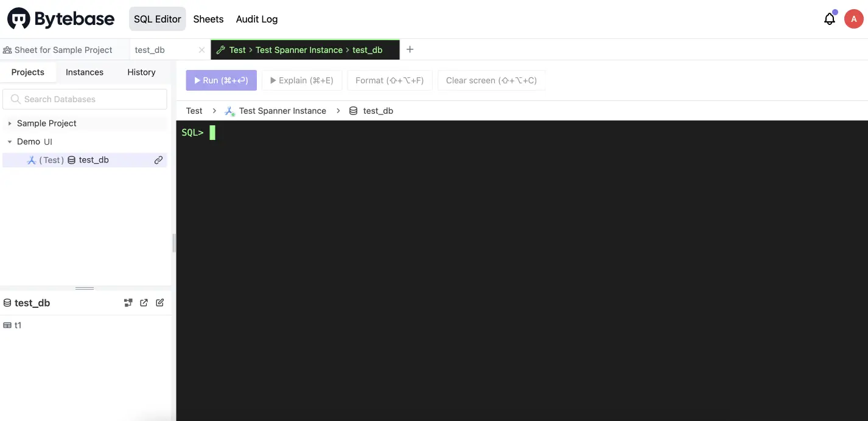Close the test_db tab
Viewport: 868px width, 421px height.
click(201, 50)
